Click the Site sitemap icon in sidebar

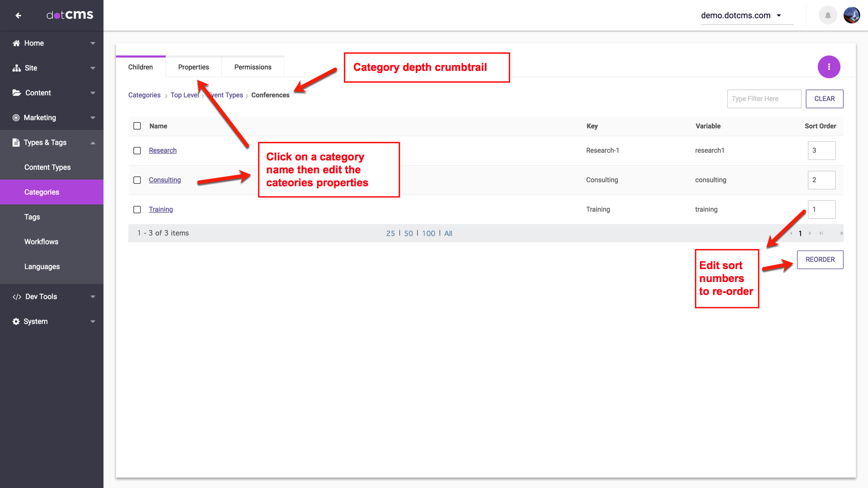tap(17, 68)
